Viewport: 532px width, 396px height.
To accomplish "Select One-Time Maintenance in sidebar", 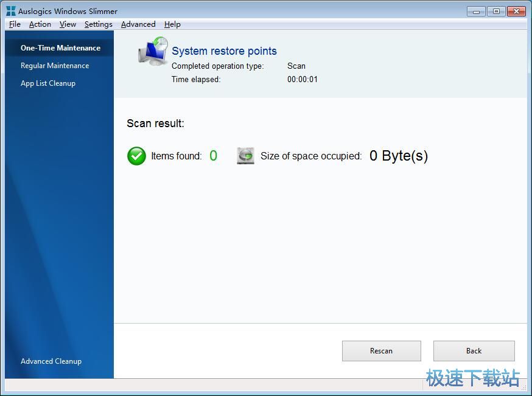I will (60, 48).
